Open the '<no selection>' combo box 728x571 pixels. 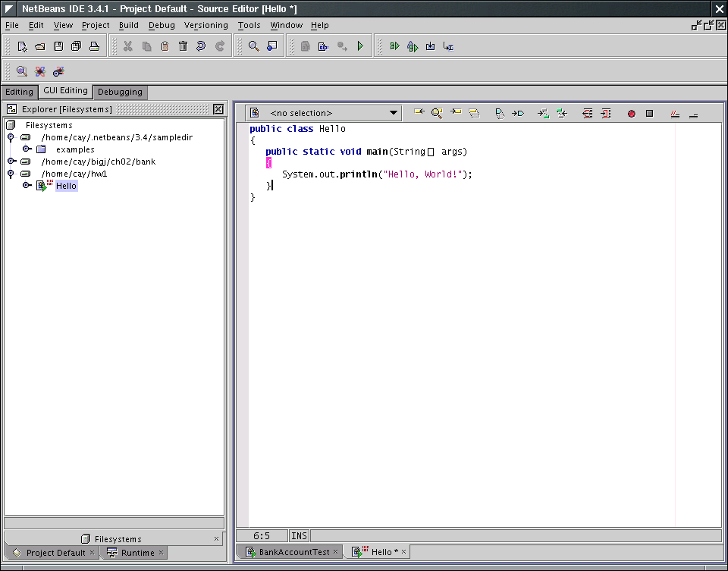[393, 113]
